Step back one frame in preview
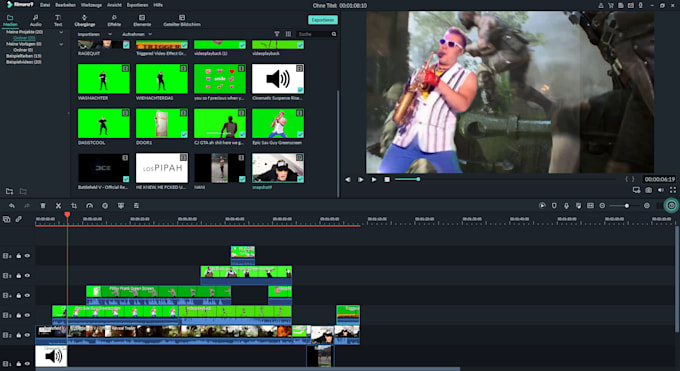This screenshot has height=371, width=680. click(348, 179)
